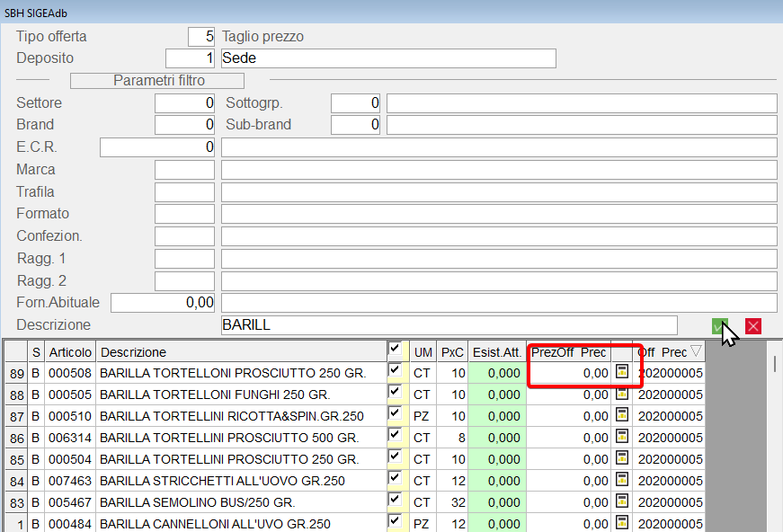783x532 pixels.
Task: Click the Parametri filtro button
Action: pos(157,80)
